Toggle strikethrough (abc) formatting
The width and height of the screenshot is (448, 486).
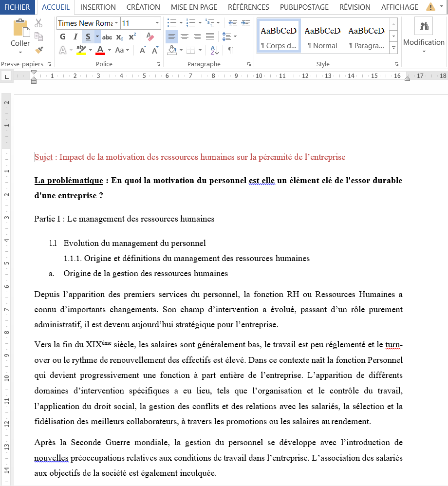click(107, 37)
